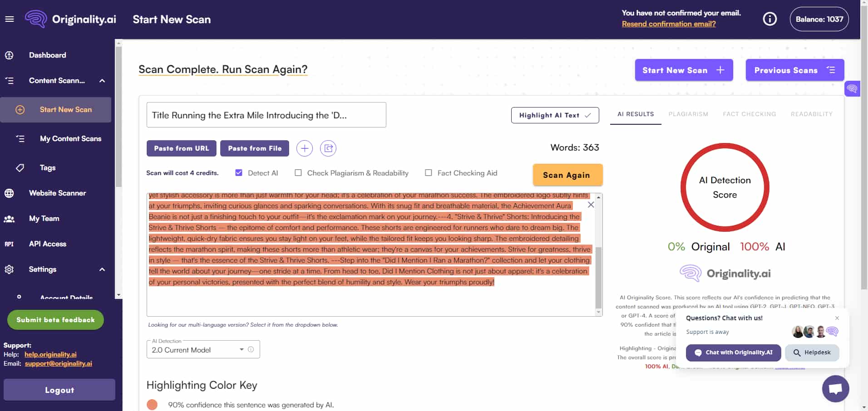Click the Dashboard globe icon in sidebar
Viewport: 868px width, 411px height.
coord(9,55)
